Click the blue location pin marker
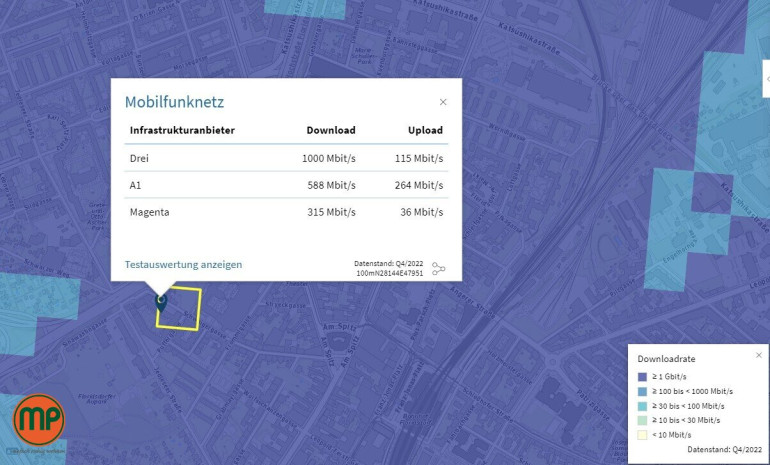The width and height of the screenshot is (770, 465). click(x=161, y=300)
